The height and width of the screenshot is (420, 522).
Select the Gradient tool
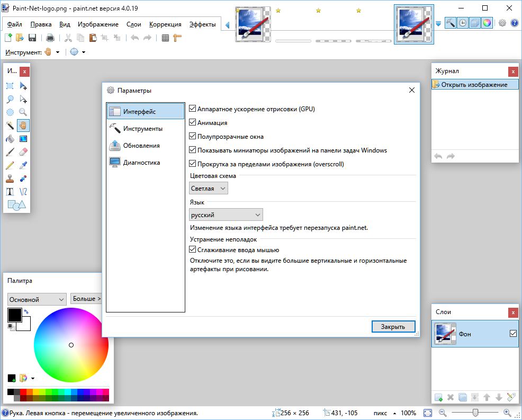click(23, 139)
